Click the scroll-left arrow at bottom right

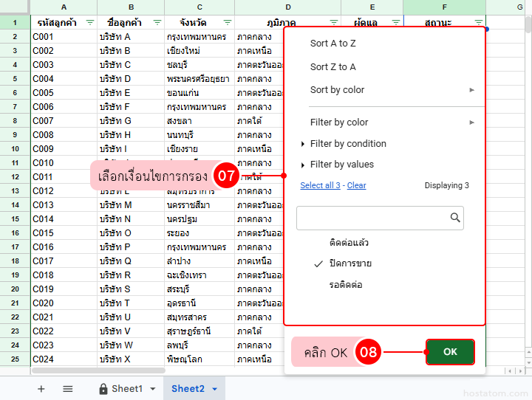click(509, 370)
